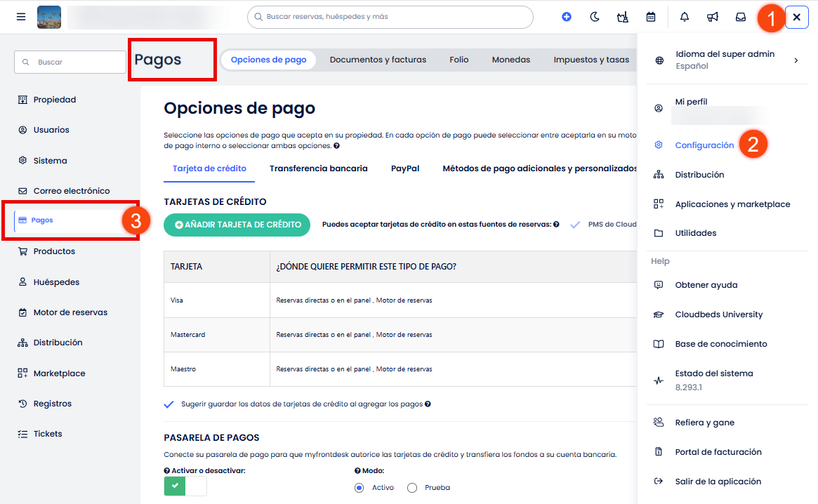The width and height of the screenshot is (818, 504).
Task: Open Distribución in the account menu
Action: coord(699,175)
